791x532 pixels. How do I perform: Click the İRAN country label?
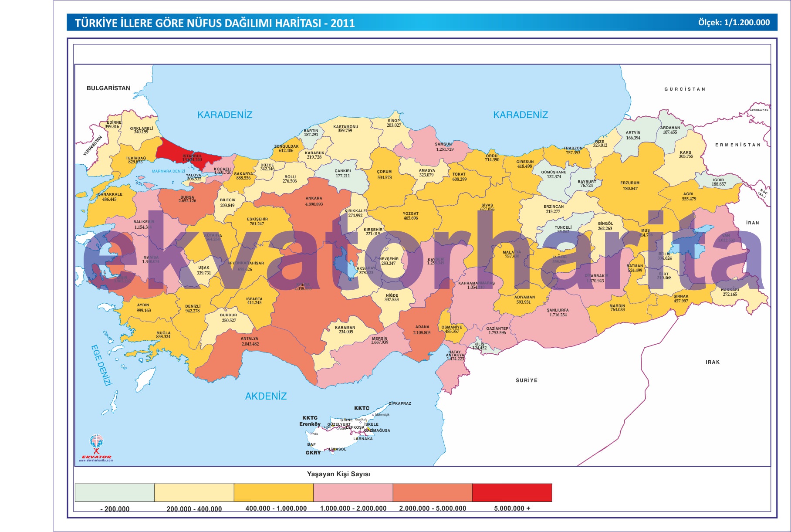point(753,223)
